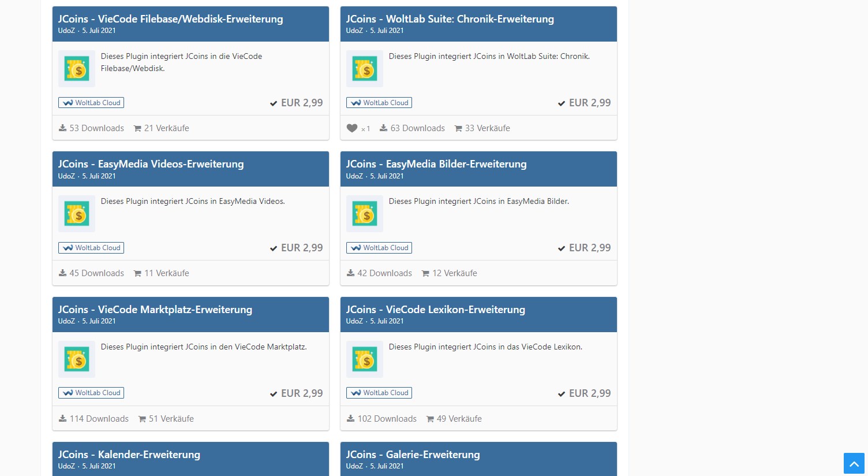
Task: Click the JCoins icon of EasyMedia Videos-Erweiterung
Action: click(x=77, y=214)
